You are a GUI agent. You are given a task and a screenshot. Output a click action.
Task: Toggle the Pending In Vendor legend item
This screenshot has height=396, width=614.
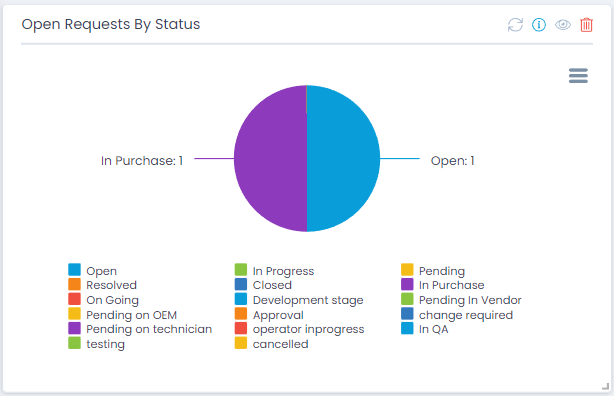(x=461, y=300)
